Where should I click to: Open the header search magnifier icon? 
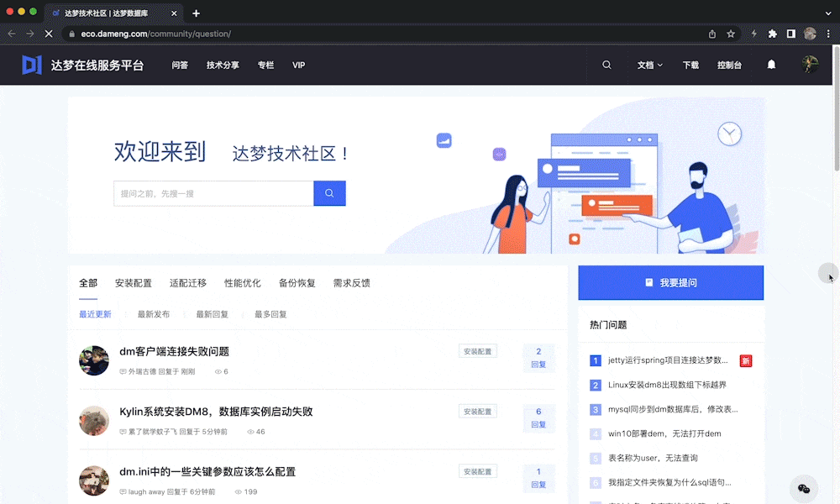point(606,65)
